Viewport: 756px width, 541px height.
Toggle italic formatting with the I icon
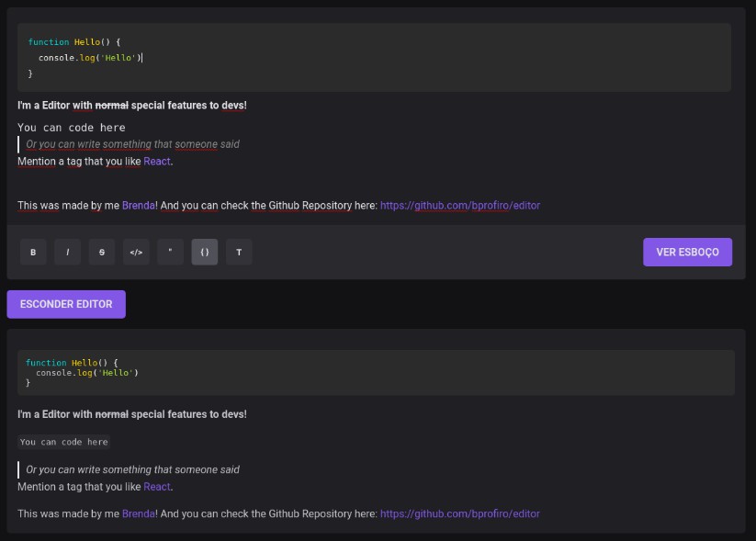pyautogui.click(x=67, y=252)
